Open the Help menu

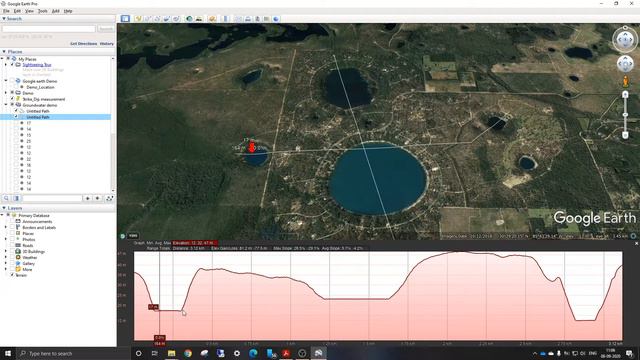tap(68, 11)
